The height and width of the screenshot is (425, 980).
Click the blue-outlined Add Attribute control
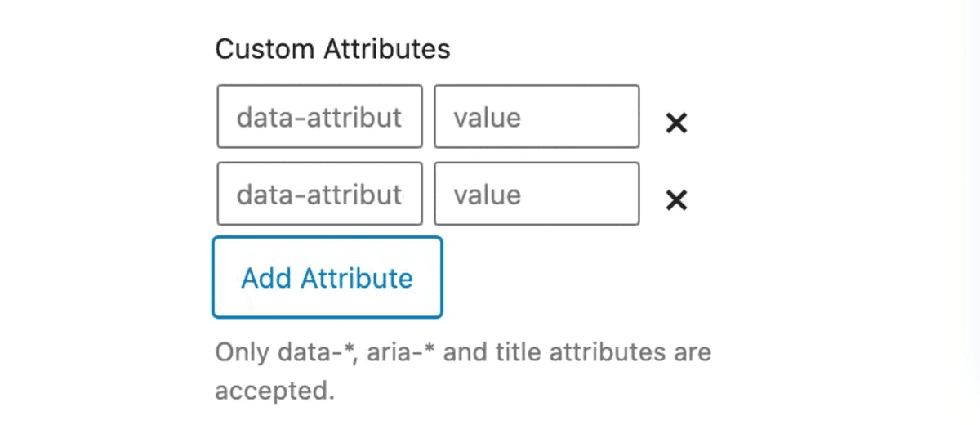(327, 278)
